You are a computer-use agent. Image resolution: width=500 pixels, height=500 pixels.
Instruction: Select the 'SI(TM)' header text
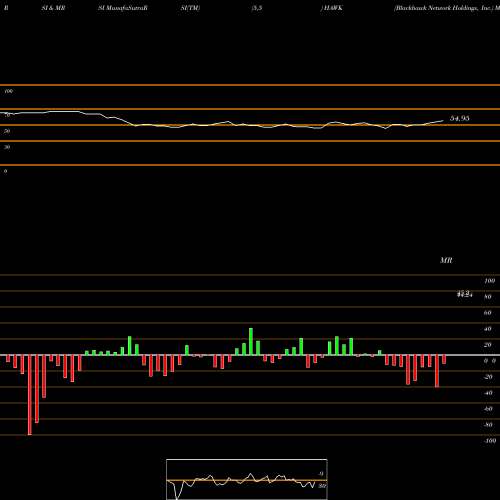(190, 8)
